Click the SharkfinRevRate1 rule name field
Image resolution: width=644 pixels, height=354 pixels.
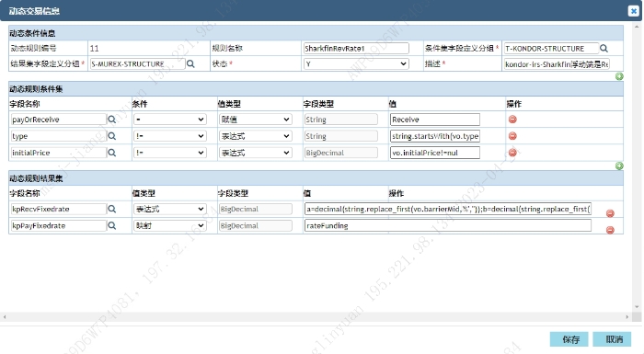[x=356, y=48]
